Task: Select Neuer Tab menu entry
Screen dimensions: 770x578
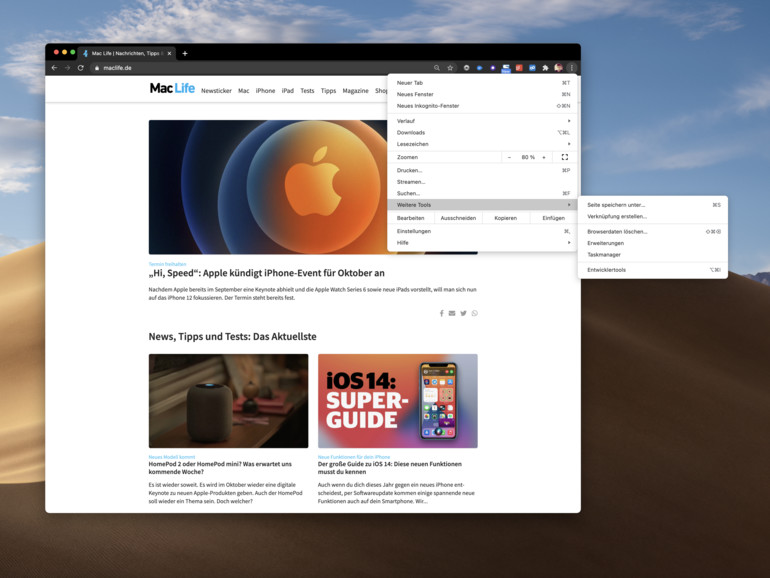Action: tap(482, 83)
